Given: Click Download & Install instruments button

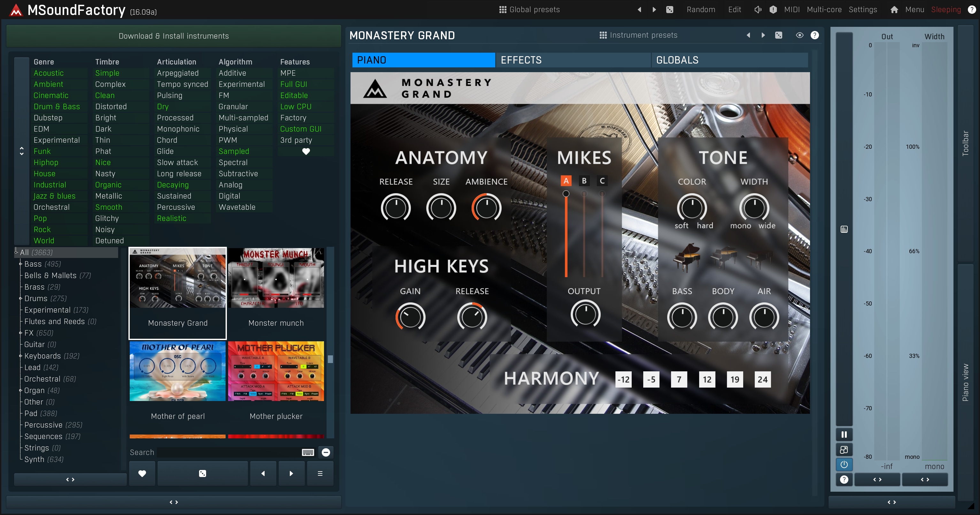Looking at the screenshot, I should [x=174, y=36].
